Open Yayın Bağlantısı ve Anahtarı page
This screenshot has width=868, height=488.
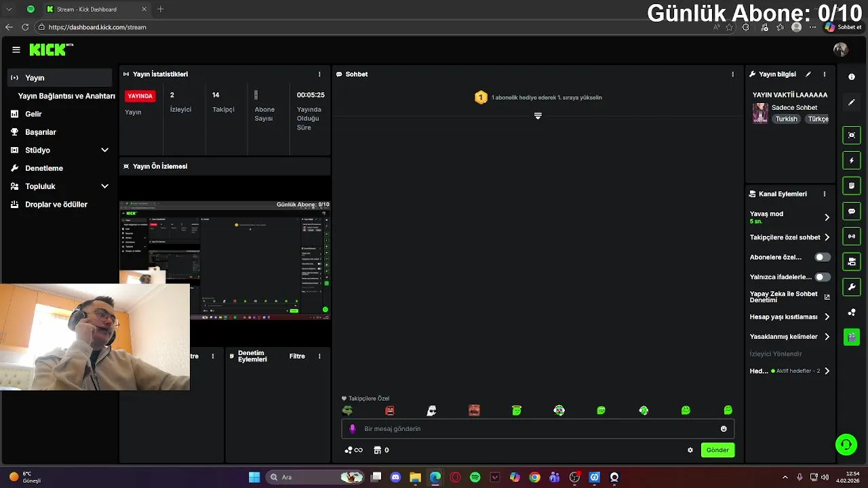[x=66, y=96]
